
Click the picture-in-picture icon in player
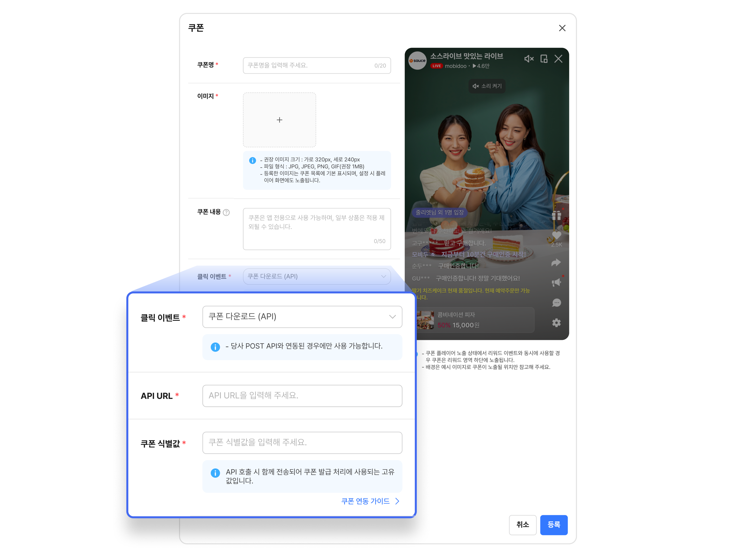point(544,59)
